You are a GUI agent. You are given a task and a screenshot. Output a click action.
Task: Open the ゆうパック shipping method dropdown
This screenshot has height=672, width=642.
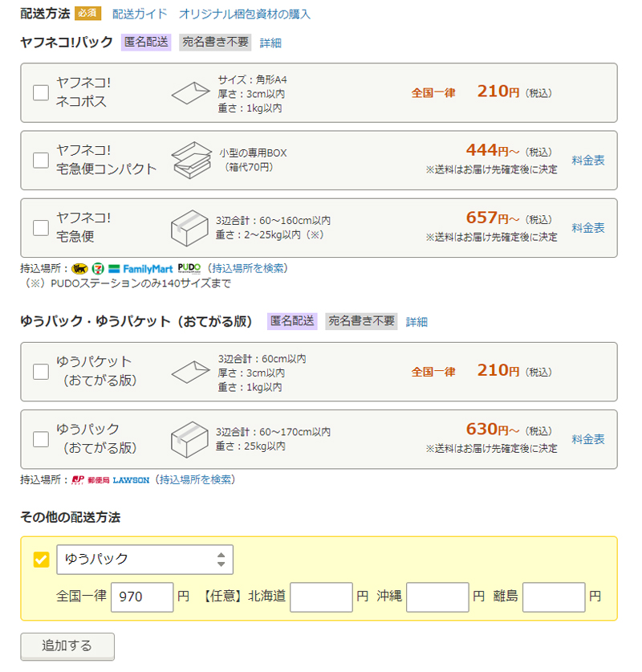144,560
